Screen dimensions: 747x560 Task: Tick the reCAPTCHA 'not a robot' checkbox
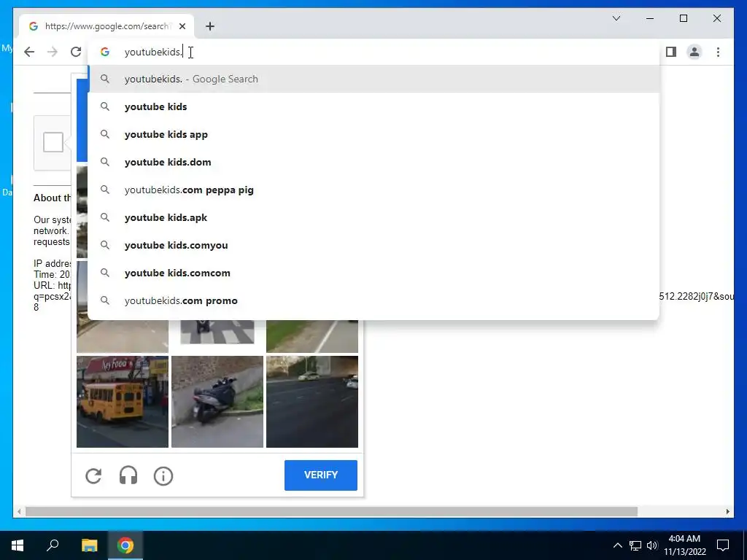(53, 142)
